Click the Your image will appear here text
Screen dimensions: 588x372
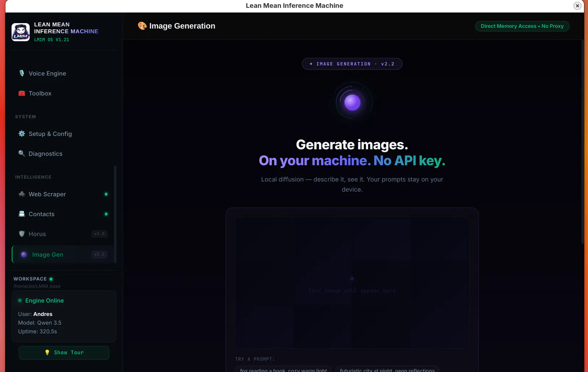click(352, 291)
